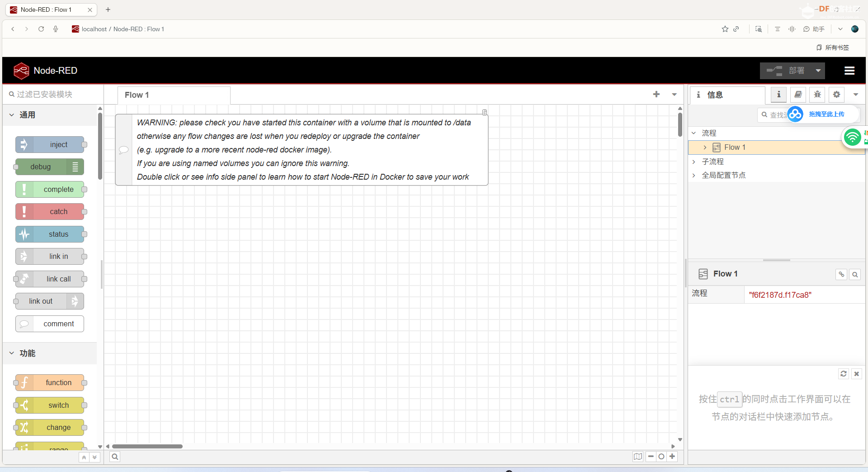The width and height of the screenshot is (868, 472).
Task: Open the Node-RED hamburger main menu
Action: pos(849,71)
